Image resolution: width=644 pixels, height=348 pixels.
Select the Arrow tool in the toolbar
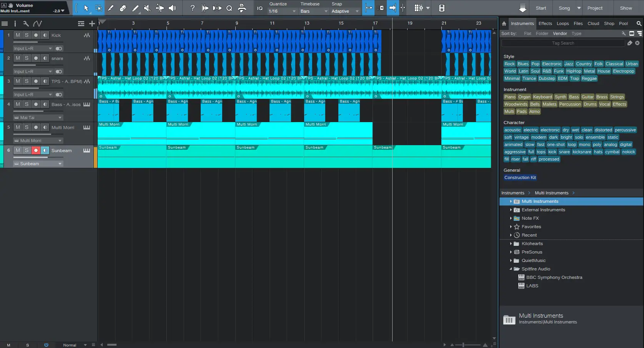click(x=86, y=8)
